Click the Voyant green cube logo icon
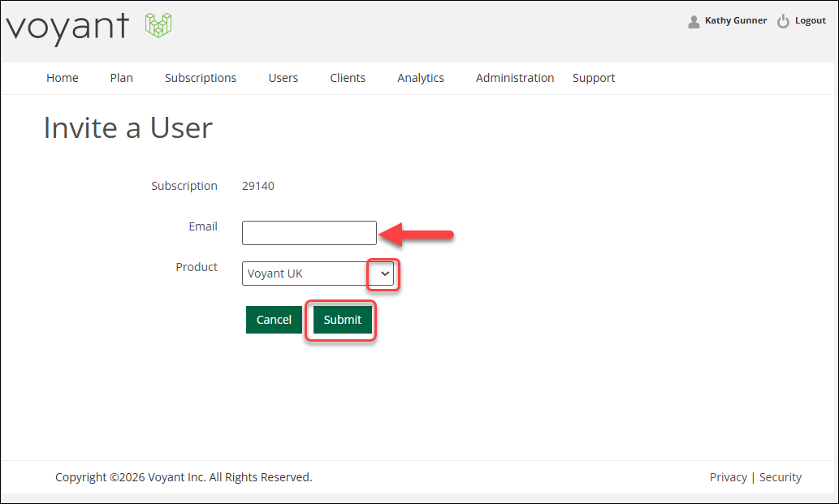 [158, 25]
